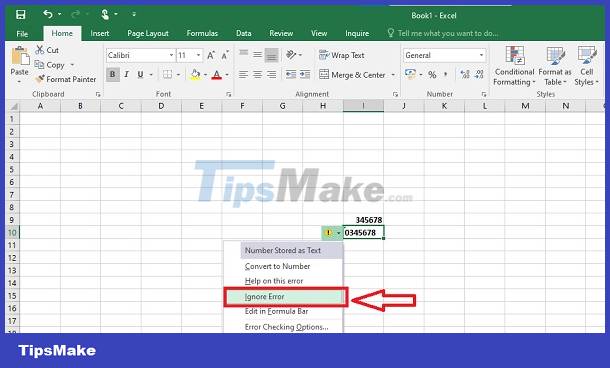Switch to the Review tab

(x=281, y=33)
